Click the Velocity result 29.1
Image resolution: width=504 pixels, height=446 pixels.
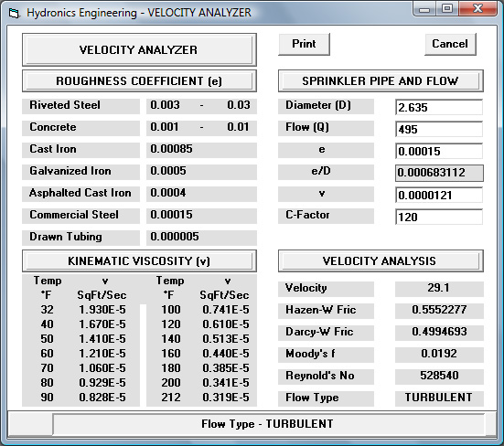[439, 288]
